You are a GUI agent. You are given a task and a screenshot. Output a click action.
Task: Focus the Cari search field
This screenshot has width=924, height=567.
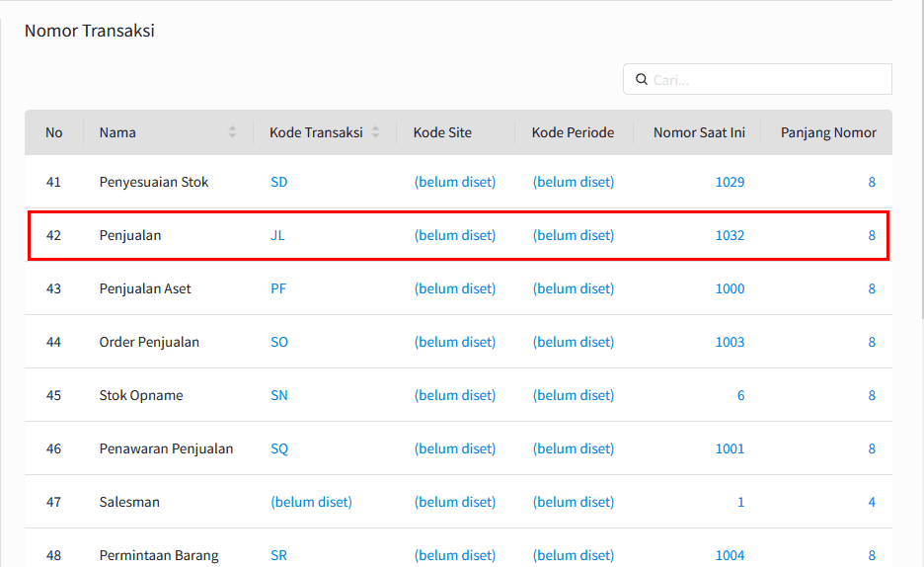(757, 79)
